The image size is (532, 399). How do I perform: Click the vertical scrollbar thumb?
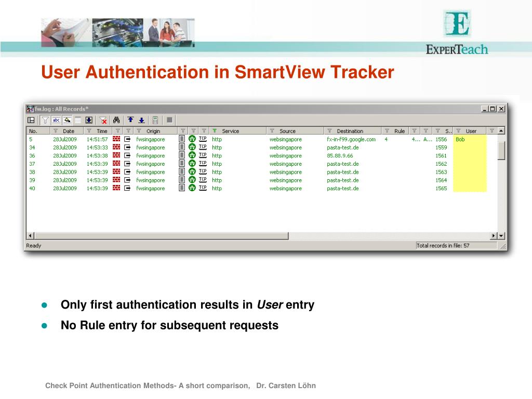(x=501, y=150)
